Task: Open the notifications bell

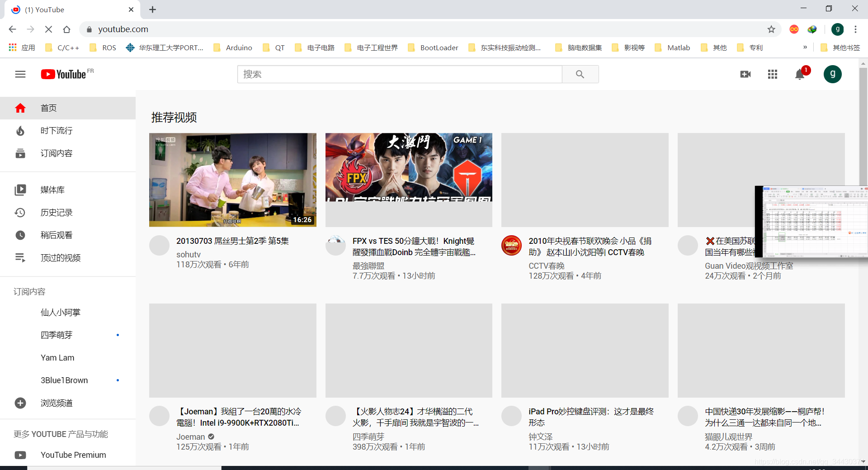Action: coord(800,74)
